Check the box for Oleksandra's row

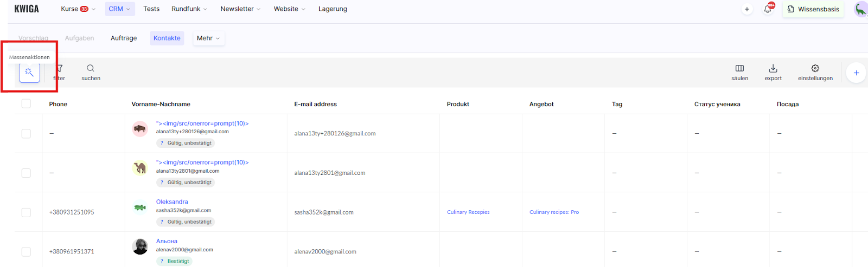coord(26,212)
